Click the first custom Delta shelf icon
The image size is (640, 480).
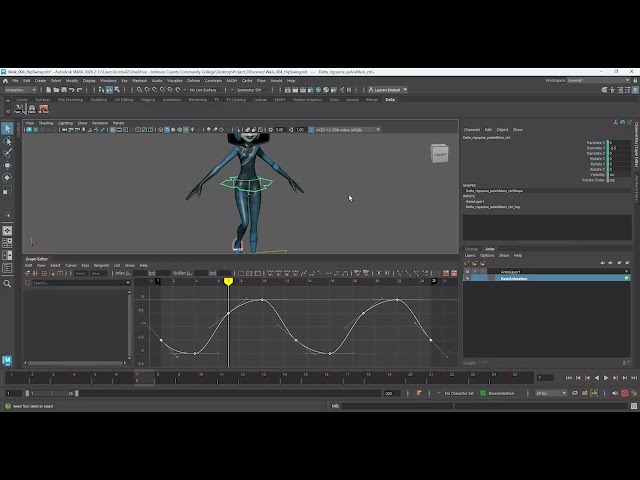19,109
